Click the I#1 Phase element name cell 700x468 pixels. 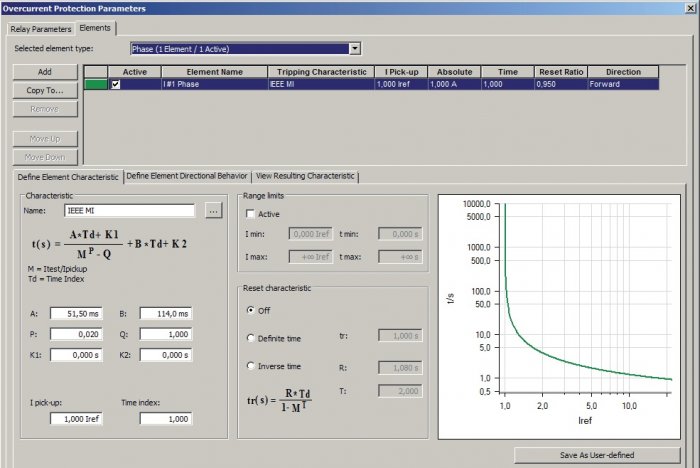(215, 84)
